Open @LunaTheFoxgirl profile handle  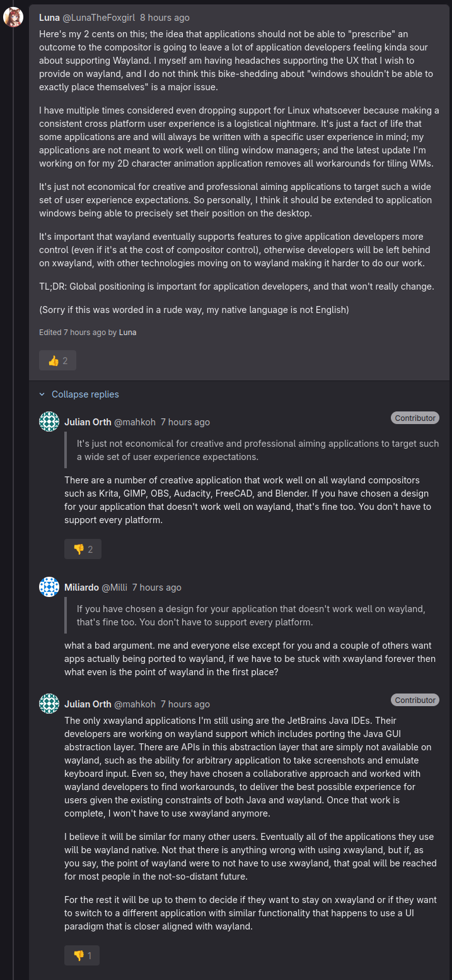click(99, 18)
